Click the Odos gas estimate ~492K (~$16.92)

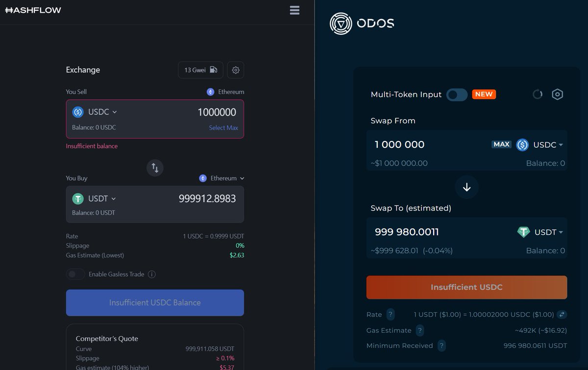pos(540,330)
